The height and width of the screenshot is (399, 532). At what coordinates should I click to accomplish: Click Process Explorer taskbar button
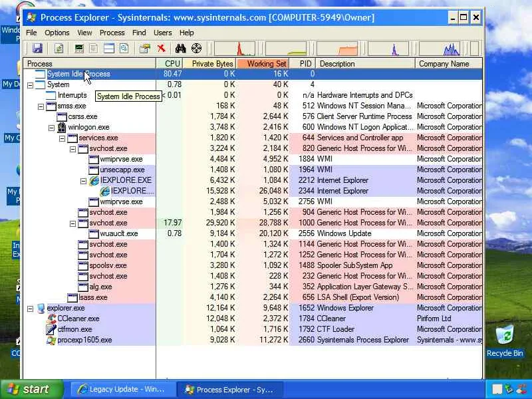230,390
